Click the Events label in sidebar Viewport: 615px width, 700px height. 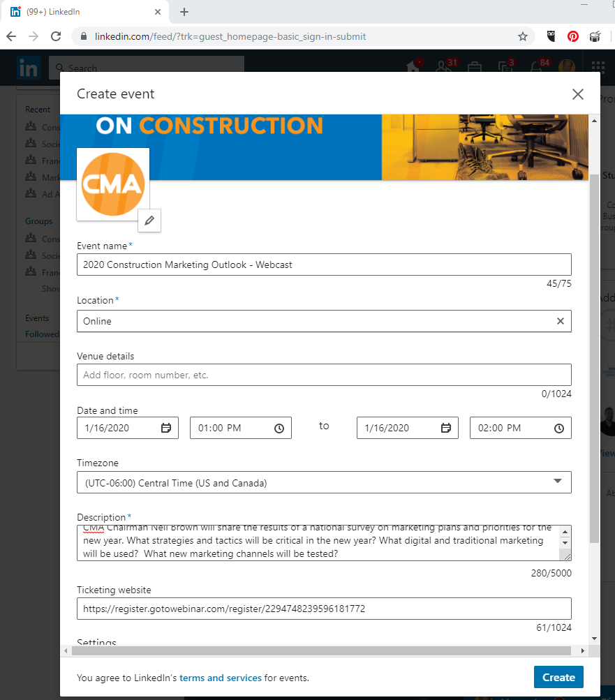pos(37,318)
